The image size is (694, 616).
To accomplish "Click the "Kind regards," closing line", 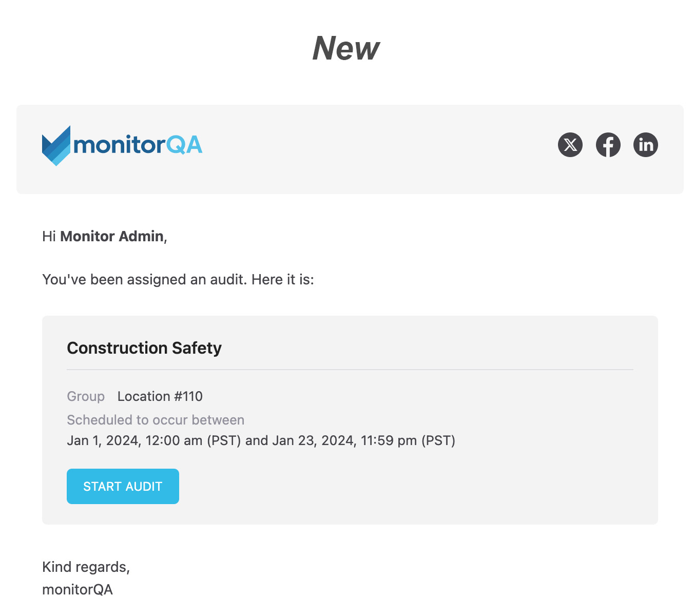I will [86, 567].
